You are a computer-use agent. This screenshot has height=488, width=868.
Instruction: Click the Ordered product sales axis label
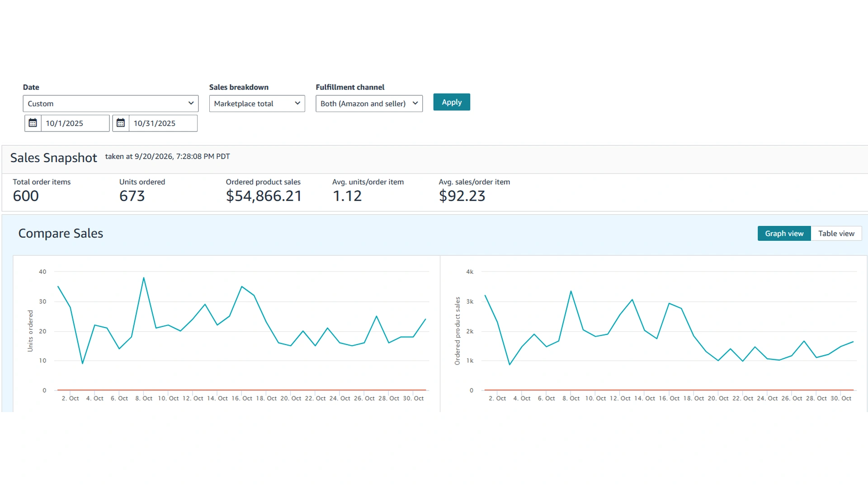tap(457, 331)
